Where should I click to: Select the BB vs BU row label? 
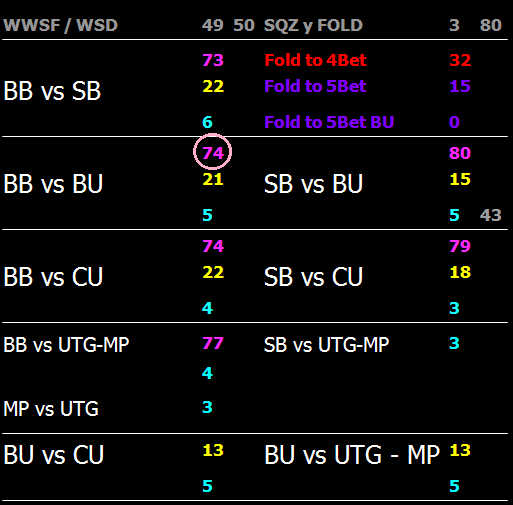[53, 184]
